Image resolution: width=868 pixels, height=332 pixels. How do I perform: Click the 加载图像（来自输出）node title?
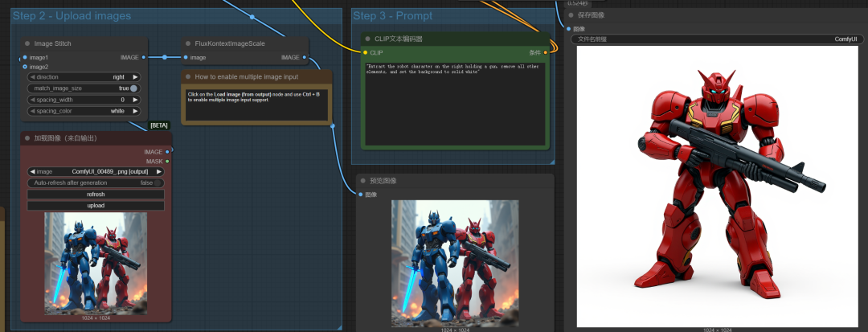tap(66, 137)
